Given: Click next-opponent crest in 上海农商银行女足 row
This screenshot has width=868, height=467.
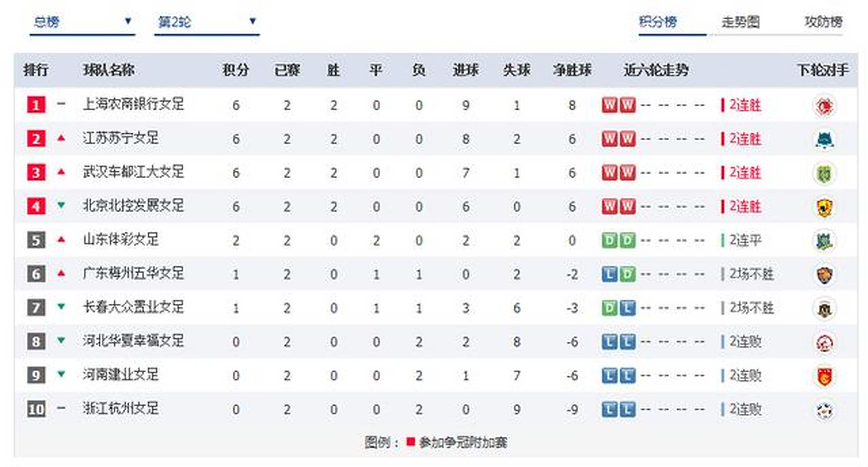Looking at the screenshot, I should click(x=824, y=106).
